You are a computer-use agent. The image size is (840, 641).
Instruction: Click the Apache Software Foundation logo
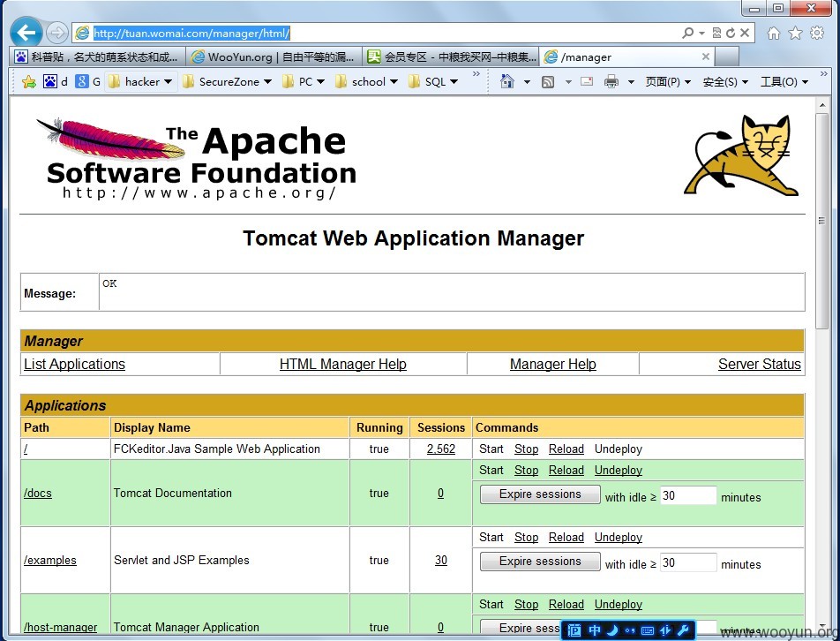(197, 159)
